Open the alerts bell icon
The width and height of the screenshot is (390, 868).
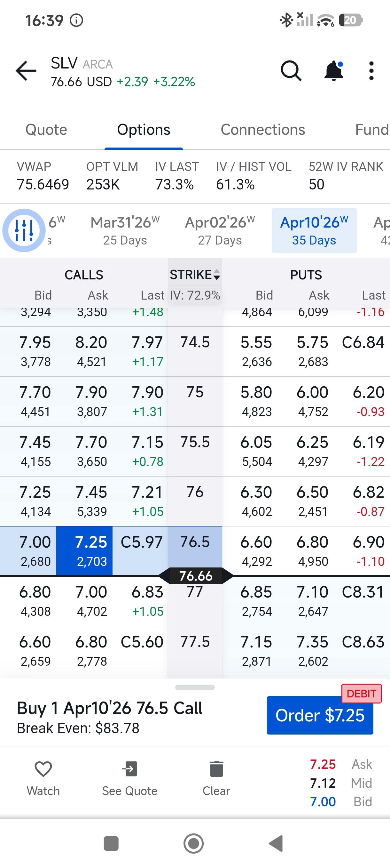click(x=333, y=71)
